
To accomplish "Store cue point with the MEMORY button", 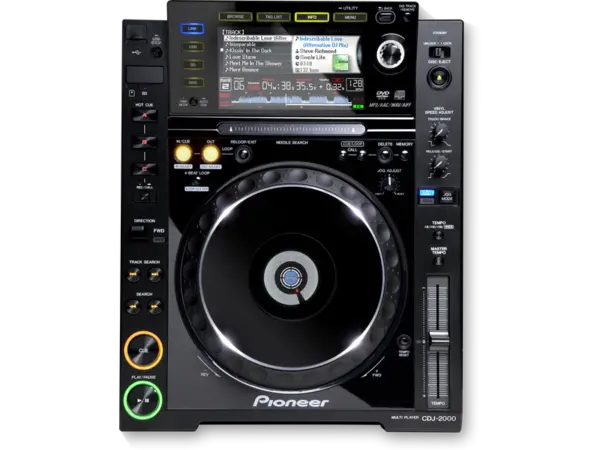I will pos(404,155).
